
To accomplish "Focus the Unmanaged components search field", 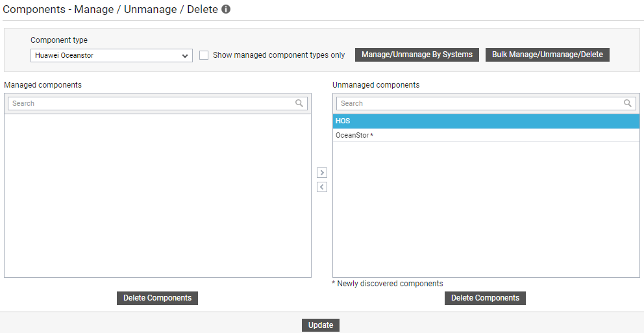I will coord(486,103).
